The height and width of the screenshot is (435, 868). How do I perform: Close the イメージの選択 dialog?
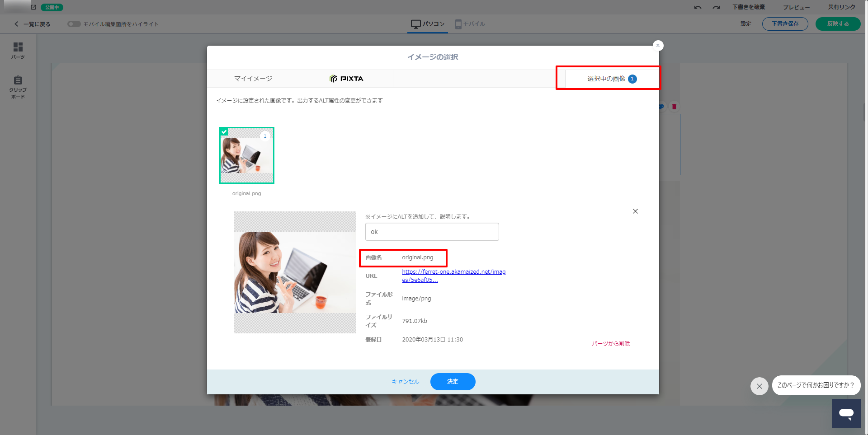pyautogui.click(x=658, y=46)
